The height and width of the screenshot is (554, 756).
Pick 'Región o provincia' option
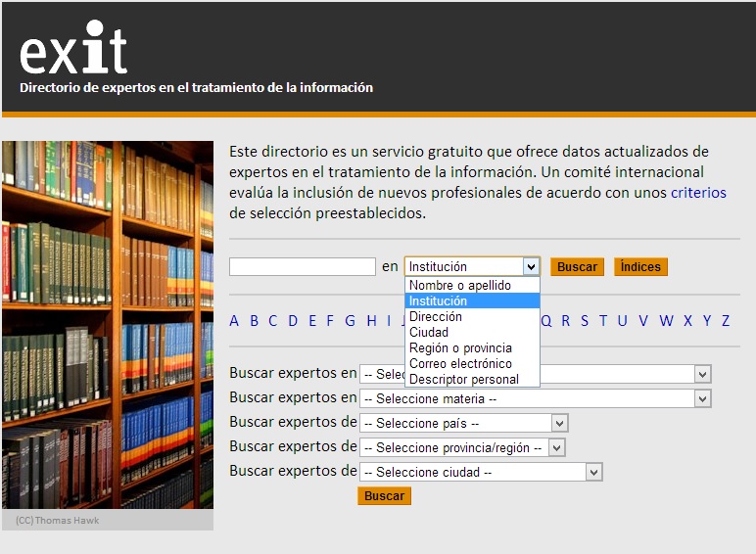[x=460, y=348]
